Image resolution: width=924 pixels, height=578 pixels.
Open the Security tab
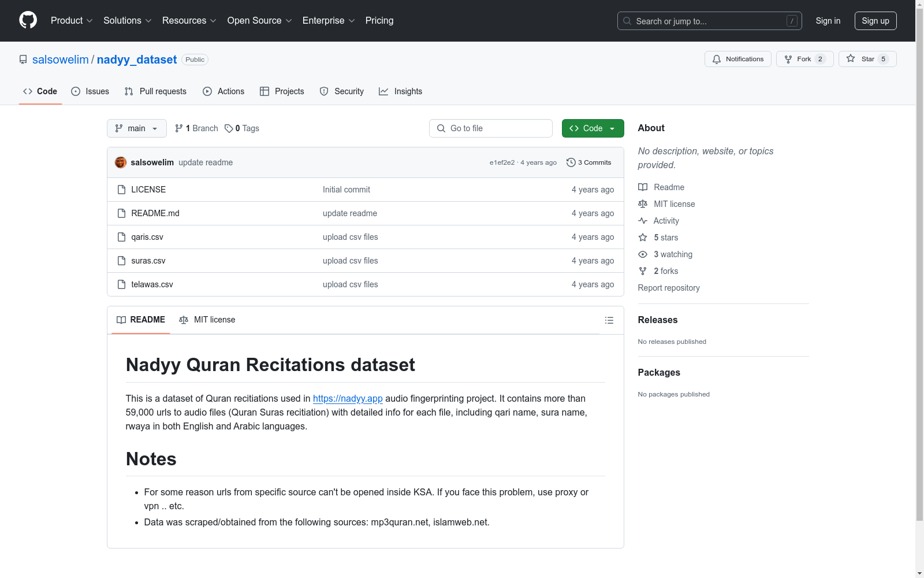342,91
